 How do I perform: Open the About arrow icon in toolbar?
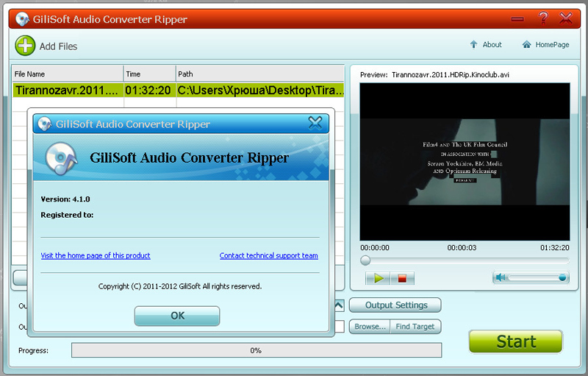[473, 45]
